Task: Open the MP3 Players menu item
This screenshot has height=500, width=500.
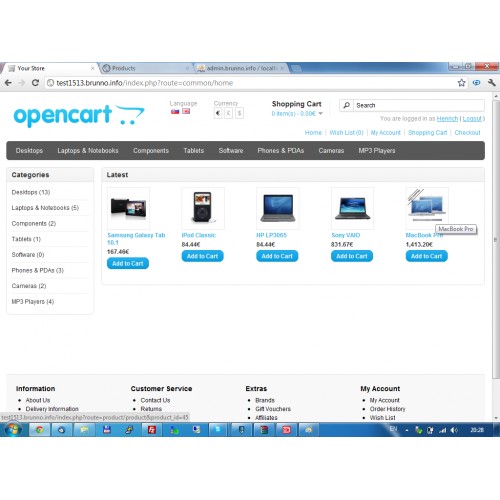Action: (377, 151)
